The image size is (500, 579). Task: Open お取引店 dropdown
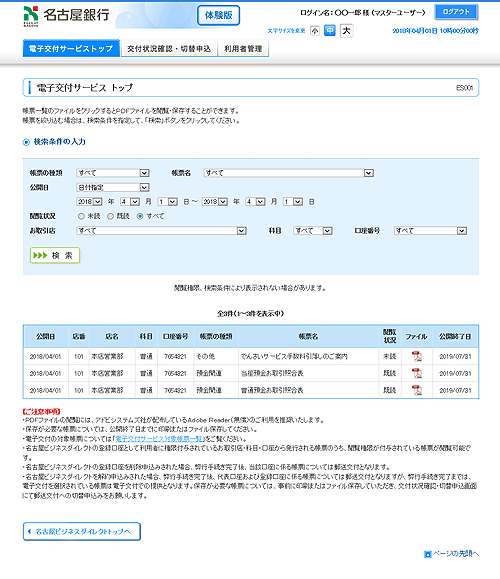coord(161,231)
